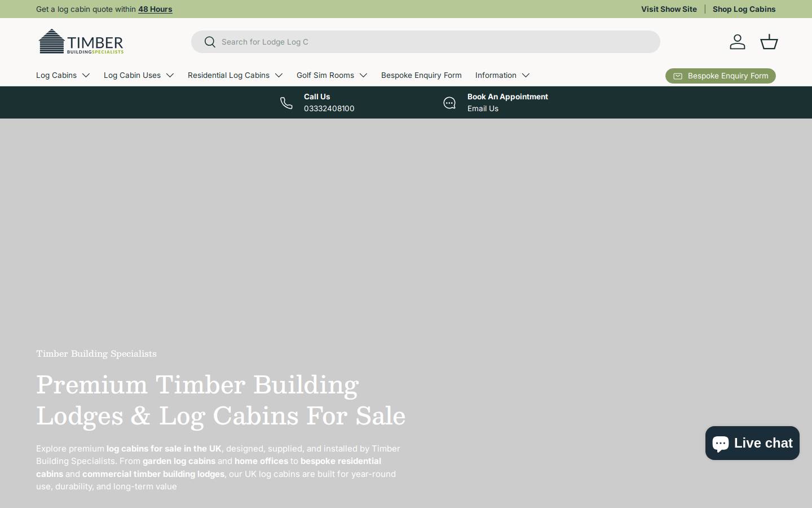Open the Log Cabins menu
The width and height of the screenshot is (812, 508).
56,75
